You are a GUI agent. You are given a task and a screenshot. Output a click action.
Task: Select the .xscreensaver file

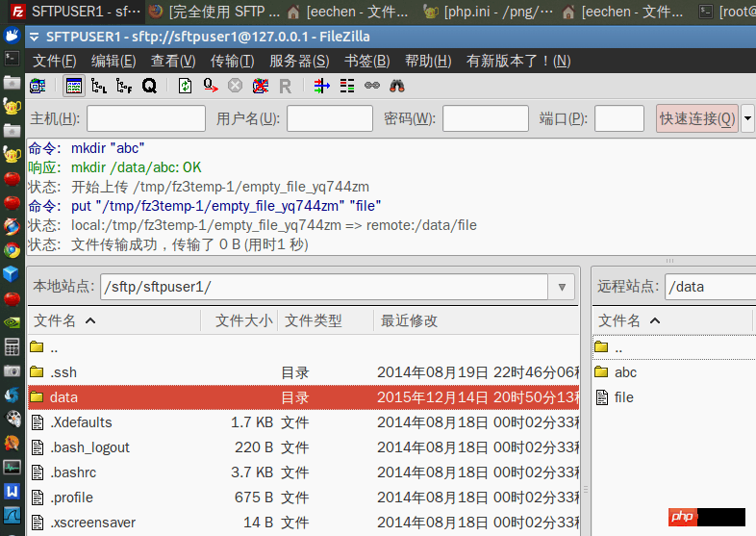304,523
